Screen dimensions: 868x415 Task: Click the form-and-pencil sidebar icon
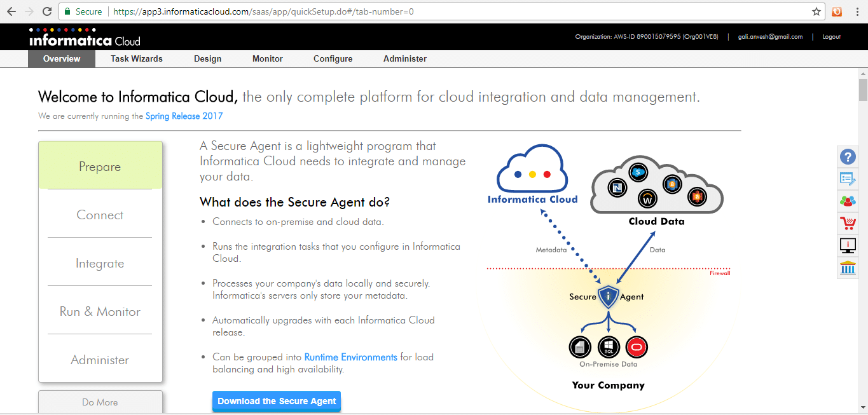click(848, 179)
